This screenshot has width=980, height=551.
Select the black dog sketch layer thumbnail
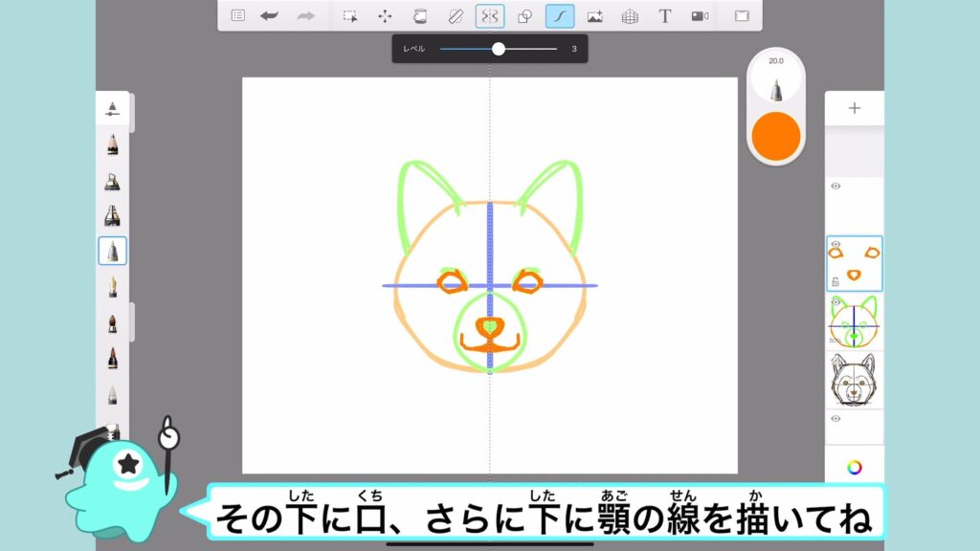click(855, 379)
